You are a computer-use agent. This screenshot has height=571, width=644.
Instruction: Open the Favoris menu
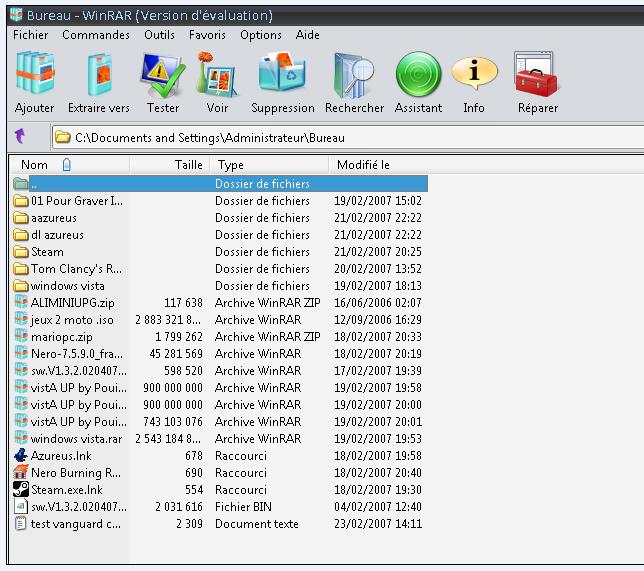click(x=207, y=35)
